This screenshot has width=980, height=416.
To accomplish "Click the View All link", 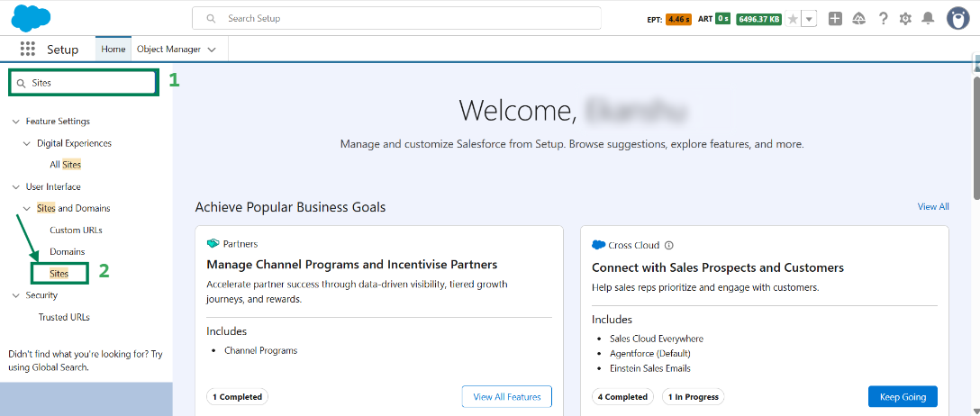I will [x=933, y=207].
